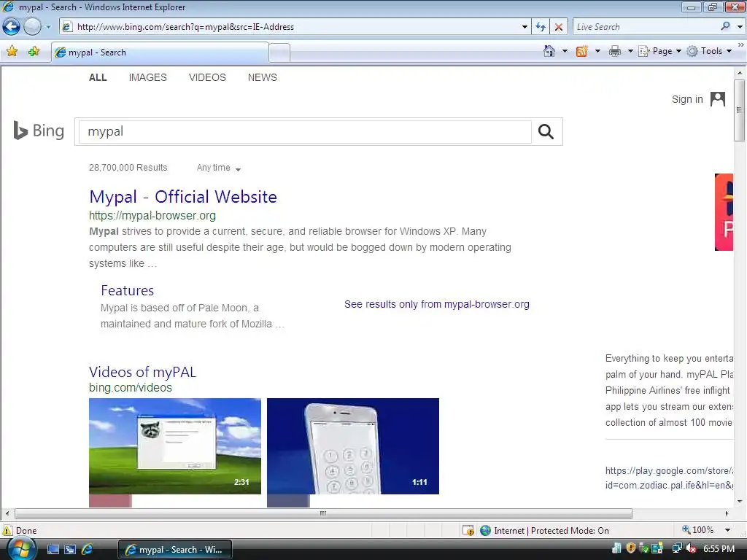Open the 'Videos of myPAL' heading link
Viewport: 747px width, 560px height.
[142, 372]
